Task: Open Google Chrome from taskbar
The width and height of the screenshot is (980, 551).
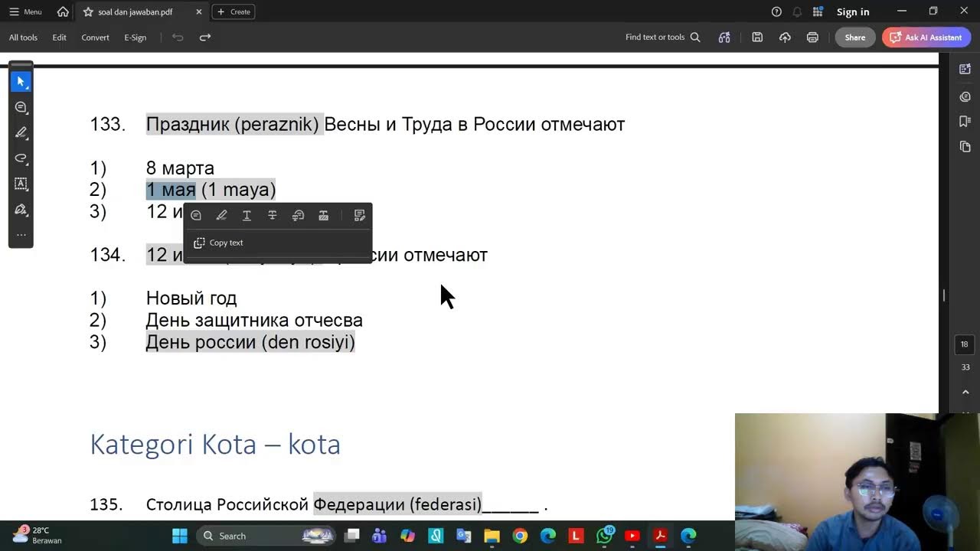Action: click(x=520, y=536)
